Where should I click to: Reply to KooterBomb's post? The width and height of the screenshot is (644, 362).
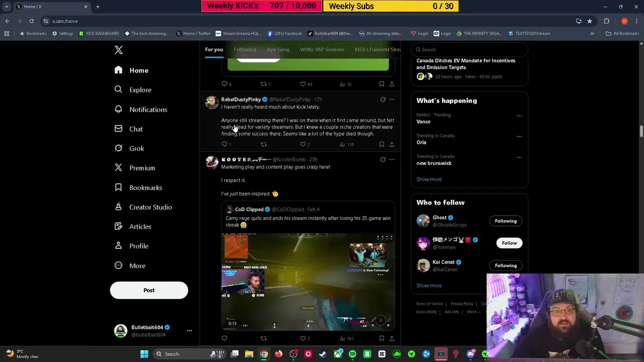click(224, 338)
